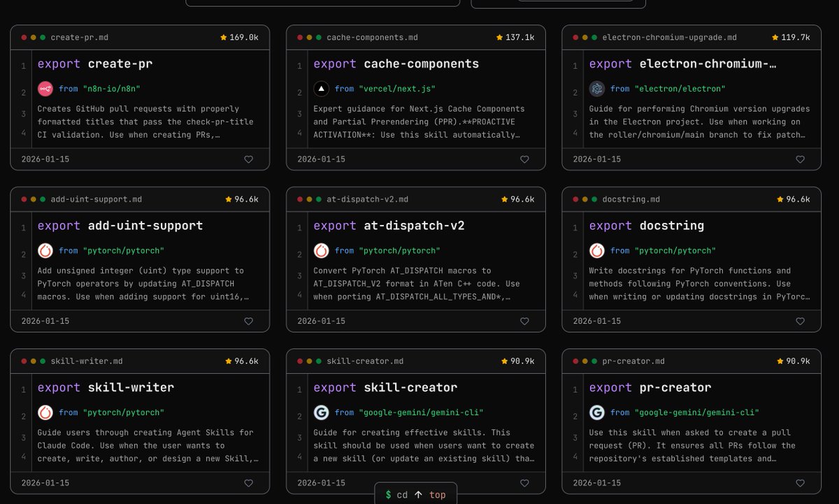Visit "google-gemini/gemini-cli" link in pr-creator card
This screenshot has width=839, height=504.
tap(696, 412)
